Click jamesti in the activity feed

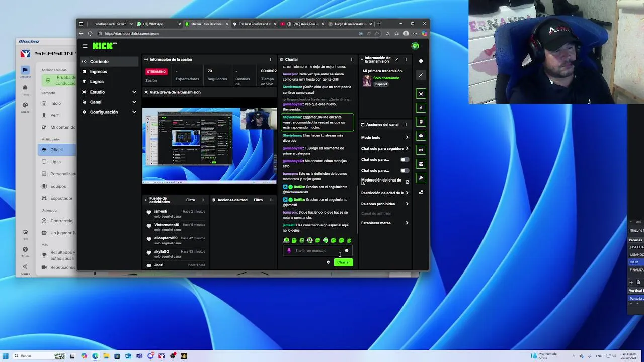coord(160,212)
